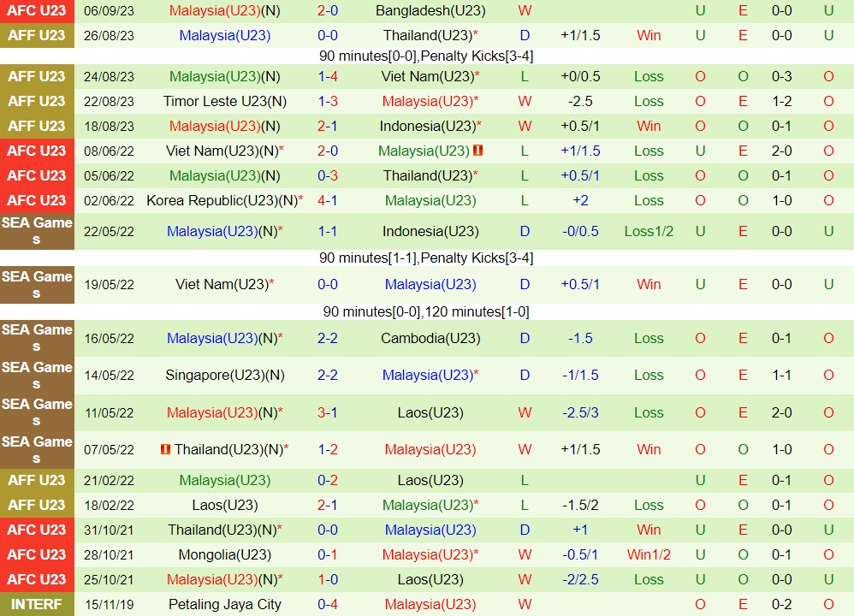Viewport: 854px width, 616px height.
Task: Select the 3-1 score against Laos(U23) 11/05/22
Action: point(328,413)
